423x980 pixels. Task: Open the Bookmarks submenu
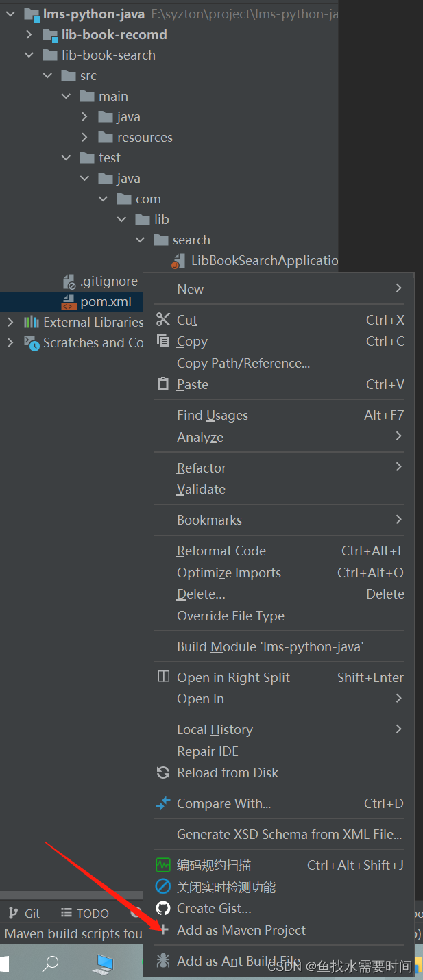coord(279,520)
